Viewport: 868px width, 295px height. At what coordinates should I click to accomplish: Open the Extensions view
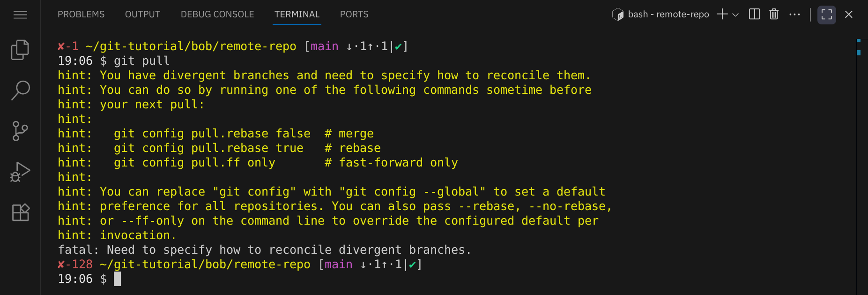pos(20,212)
